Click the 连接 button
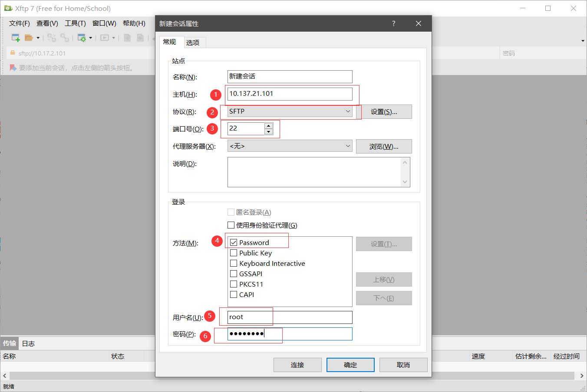The height and width of the screenshot is (392, 587). click(x=297, y=365)
